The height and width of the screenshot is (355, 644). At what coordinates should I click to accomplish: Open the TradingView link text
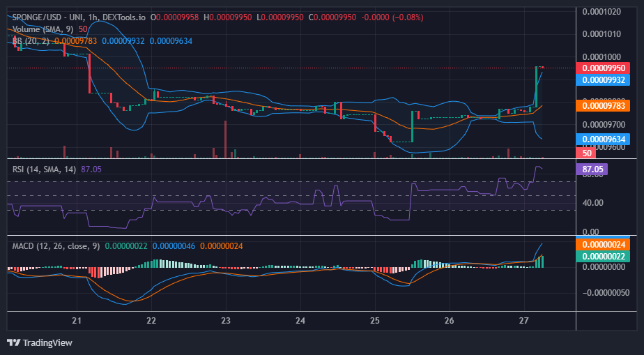click(x=47, y=342)
